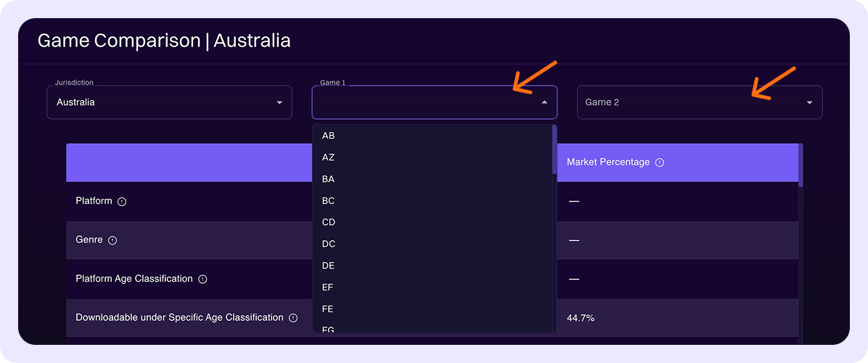Click info icon next to Platform

(x=122, y=201)
